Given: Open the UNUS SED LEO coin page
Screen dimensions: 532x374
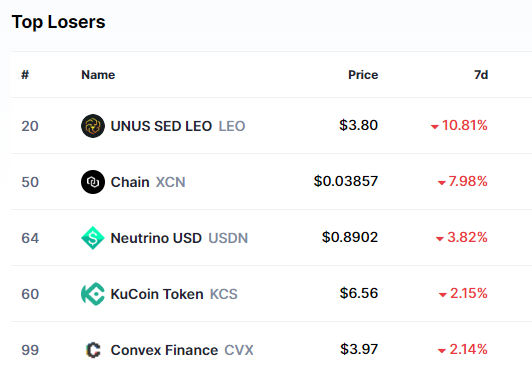Looking at the screenshot, I should (161, 126).
